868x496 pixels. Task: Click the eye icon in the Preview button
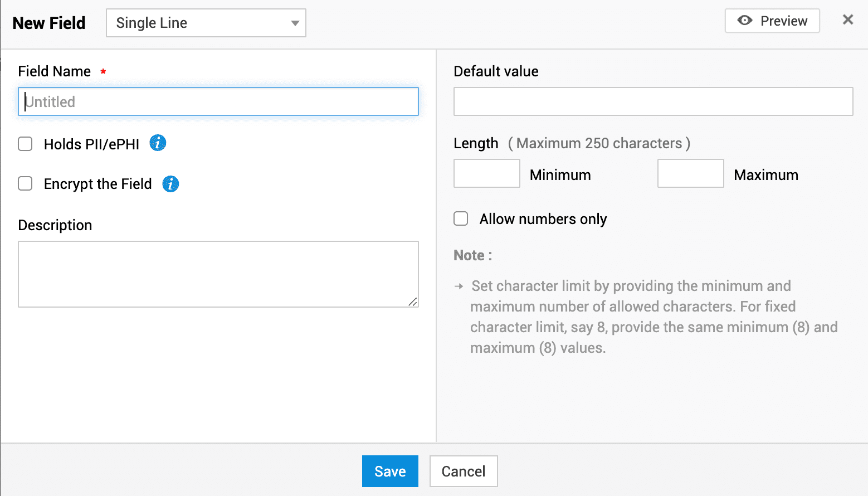point(744,21)
